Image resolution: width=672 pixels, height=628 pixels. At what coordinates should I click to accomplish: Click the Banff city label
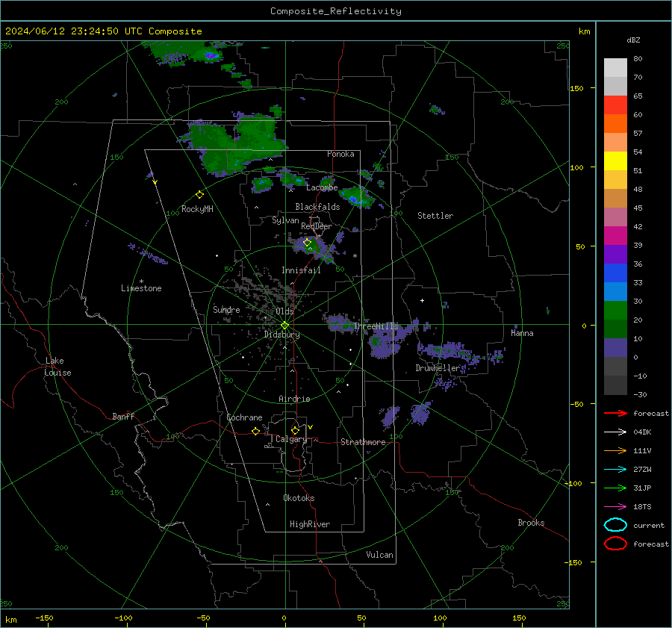[123, 416]
